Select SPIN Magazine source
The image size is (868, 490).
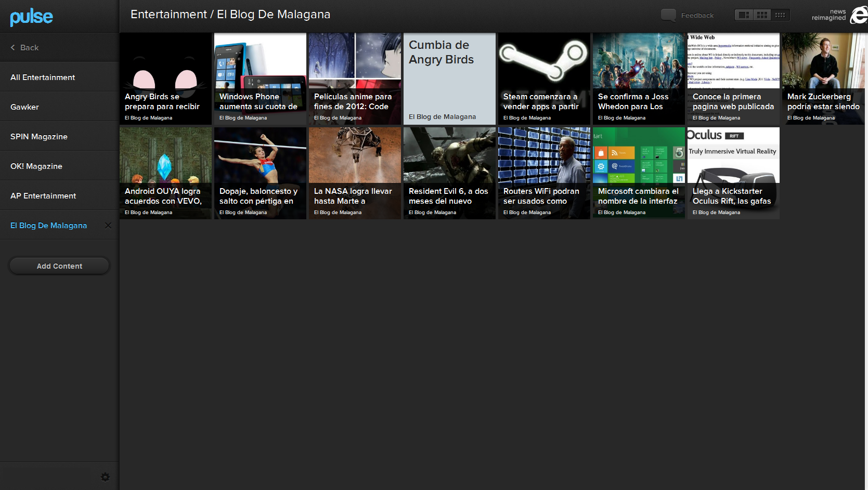pos(59,136)
